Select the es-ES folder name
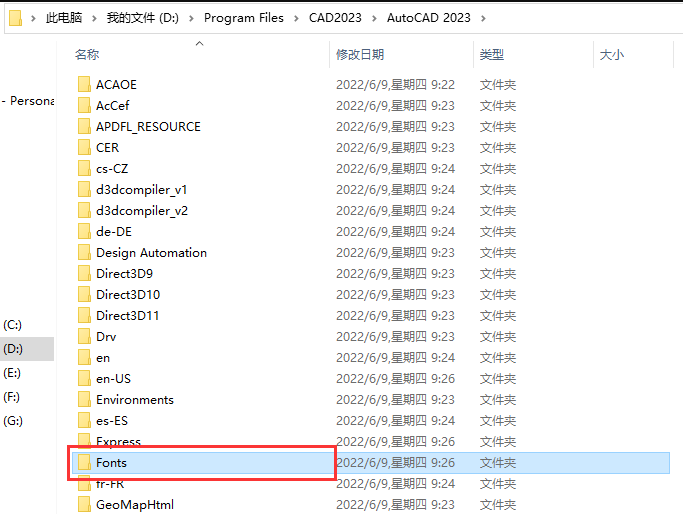The width and height of the screenshot is (683, 514). (x=112, y=421)
